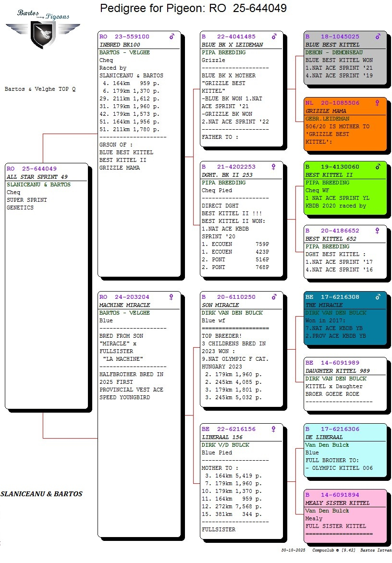Click the Bartos Pigeons shield logo
The width and height of the screenshot is (392, 563).
click(43, 33)
